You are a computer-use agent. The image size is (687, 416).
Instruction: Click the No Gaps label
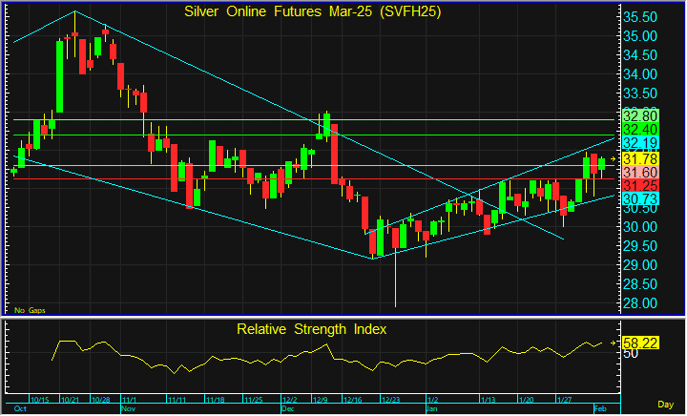tap(30, 310)
